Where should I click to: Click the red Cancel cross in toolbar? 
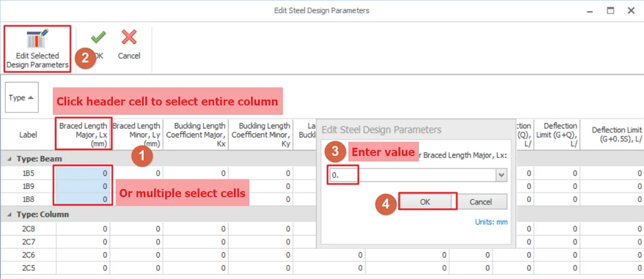click(x=129, y=37)
